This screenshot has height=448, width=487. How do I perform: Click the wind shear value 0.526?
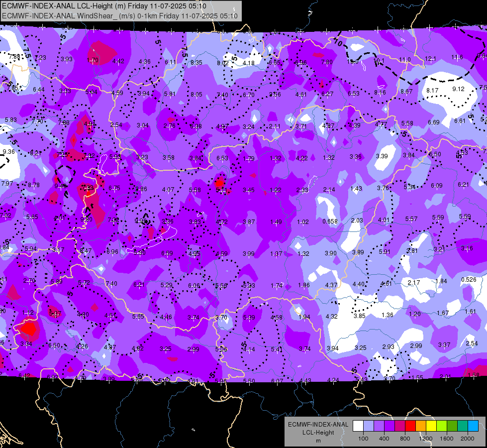click(469, 279)
